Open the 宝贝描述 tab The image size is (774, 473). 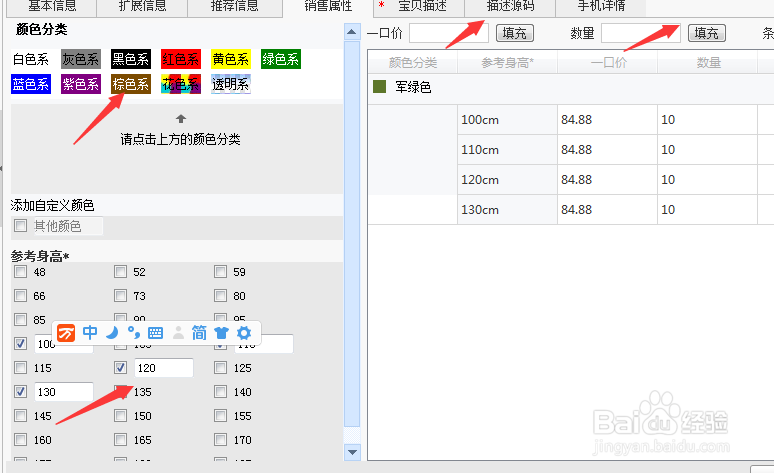(x=419, y=7)
